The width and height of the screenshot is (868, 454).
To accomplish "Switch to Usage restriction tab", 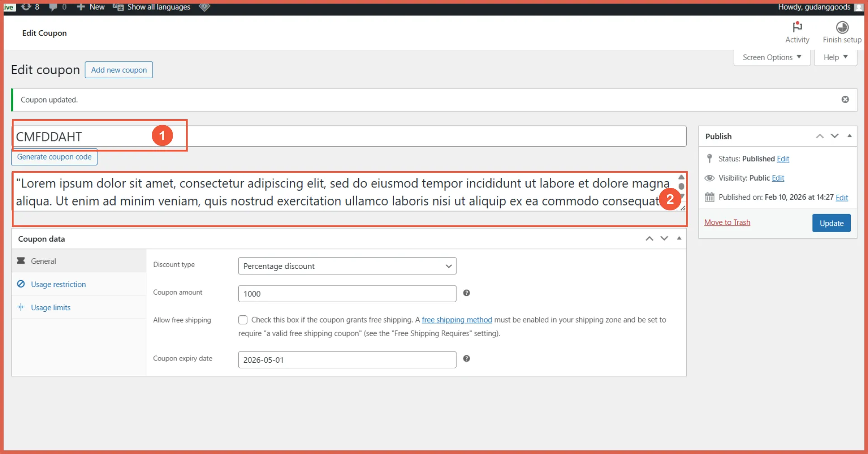I will 58,284.
